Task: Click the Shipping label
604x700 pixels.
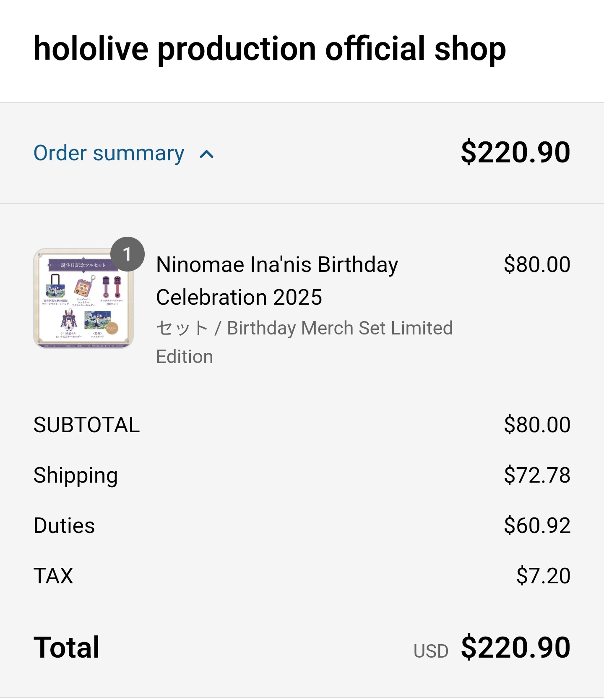Action: [75, 475]
